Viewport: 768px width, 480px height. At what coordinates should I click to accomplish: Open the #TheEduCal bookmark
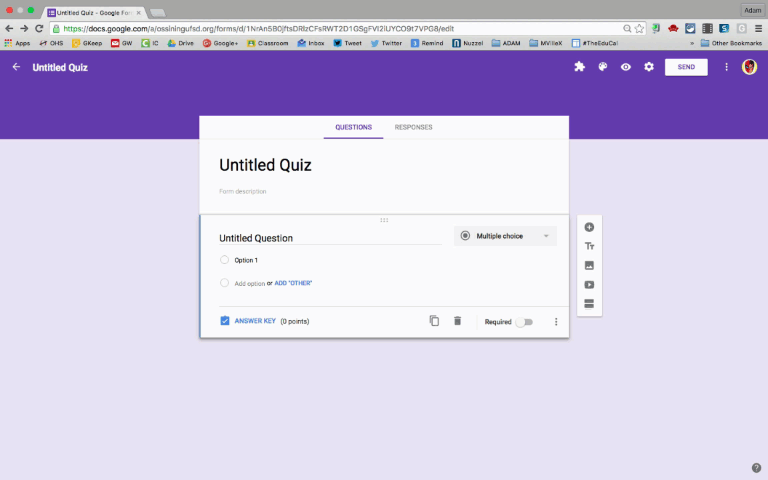pyautogui.click(x=595, y=43)
